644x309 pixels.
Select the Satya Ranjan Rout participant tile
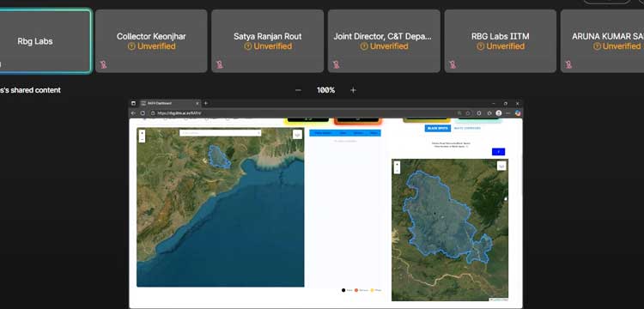click(267, 41)
